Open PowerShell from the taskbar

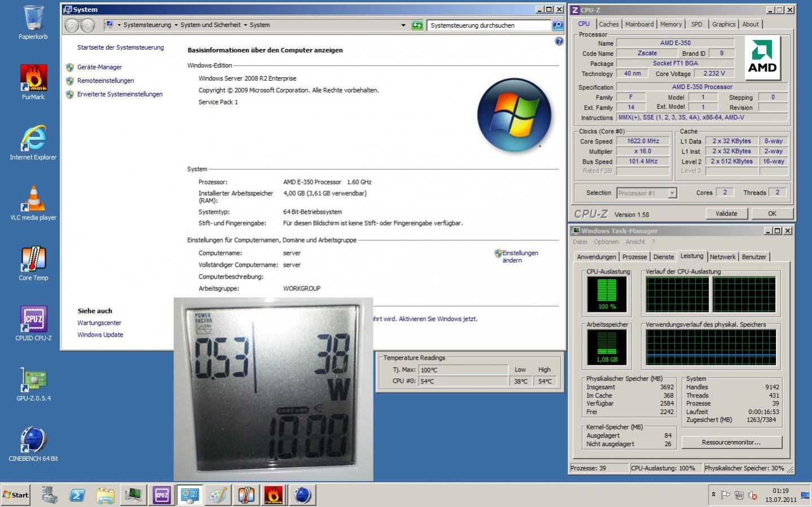(77, 495)
